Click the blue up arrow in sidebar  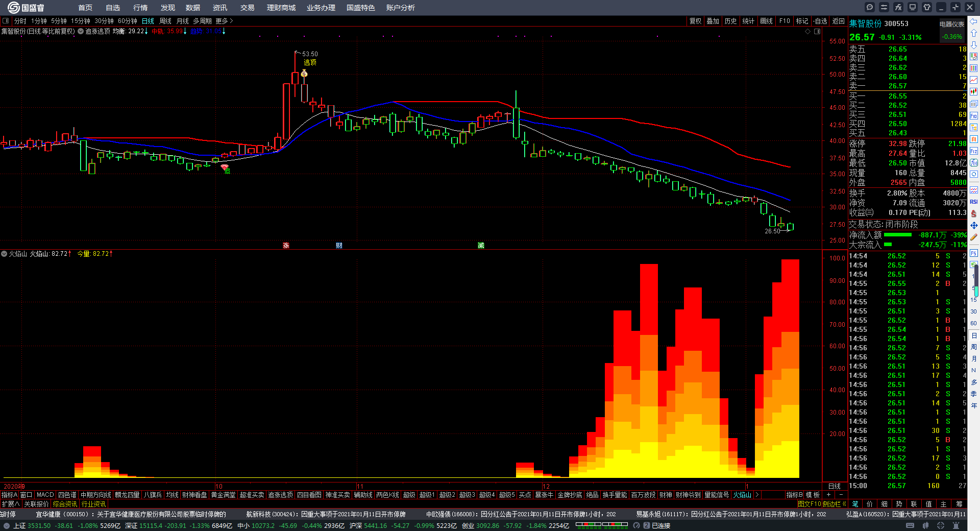(x=974, y=33)
